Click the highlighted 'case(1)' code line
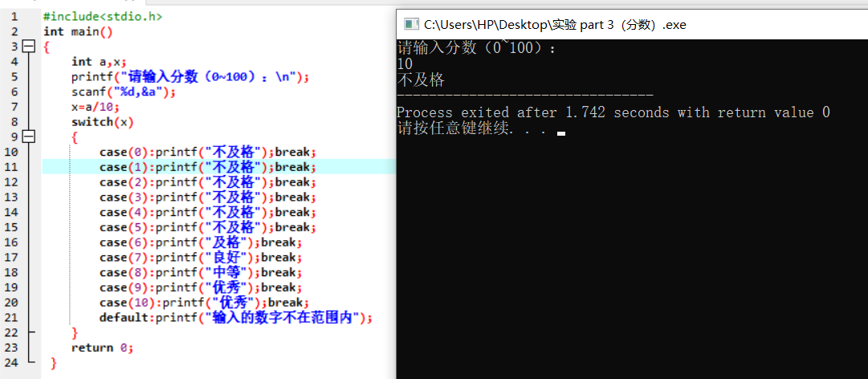868x379 pixels. tap(208, 167)
